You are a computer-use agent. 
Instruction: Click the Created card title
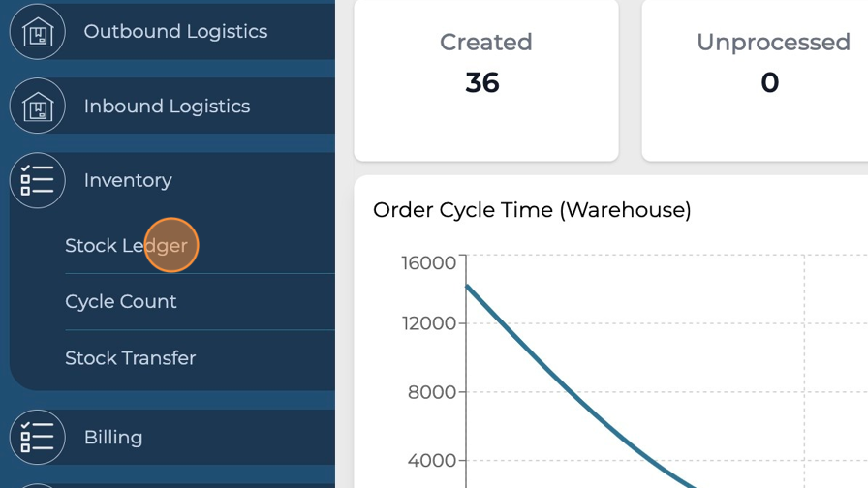coord(485,43)
